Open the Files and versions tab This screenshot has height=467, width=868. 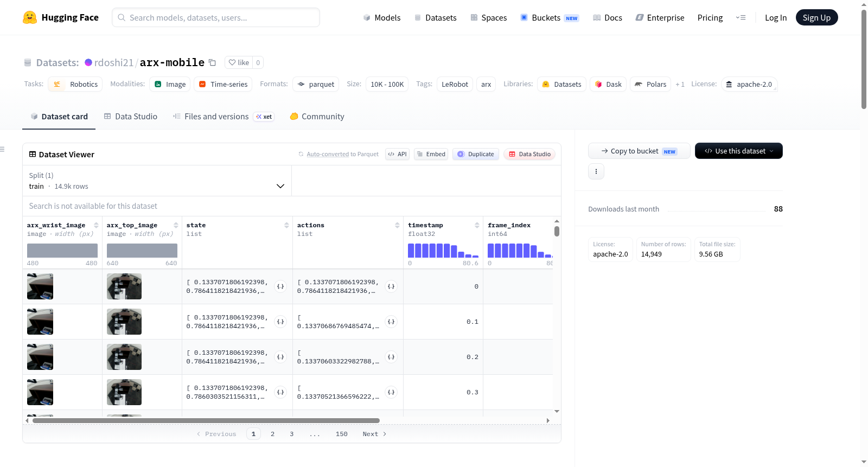pos(224,117)
